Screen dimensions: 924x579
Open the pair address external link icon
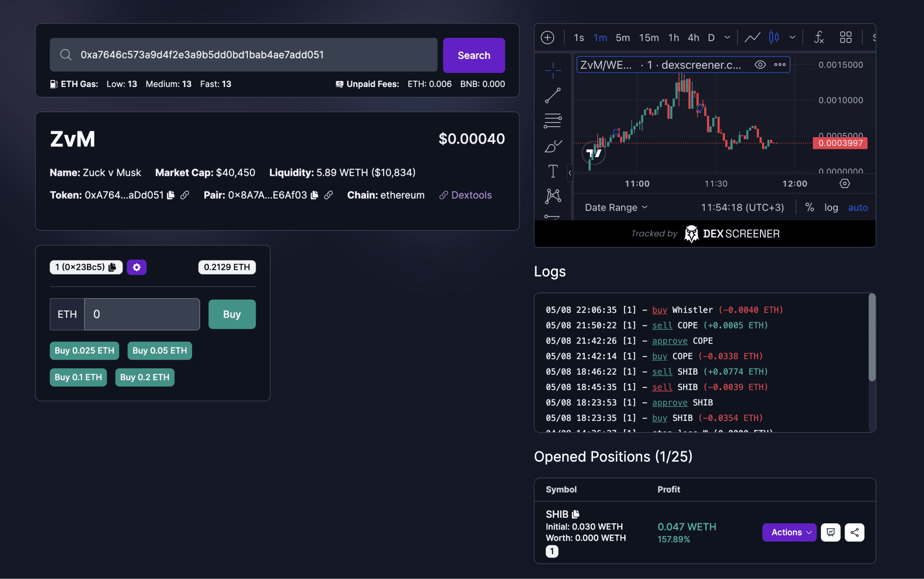pyautogui.click(x=329, y=195)
